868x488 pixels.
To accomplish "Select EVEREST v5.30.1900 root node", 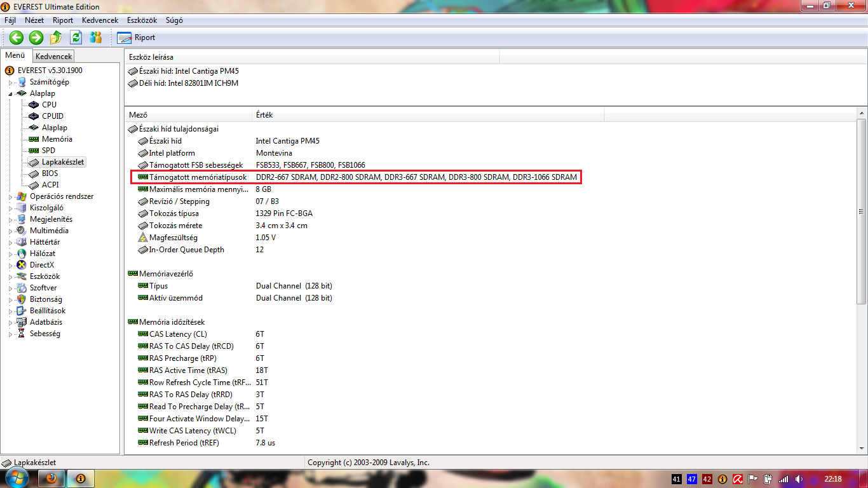I will [x=50, y=71].
